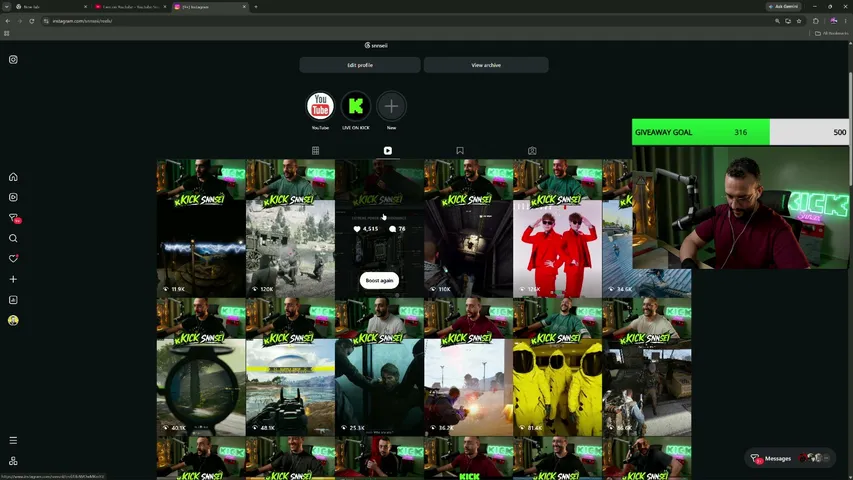
Task: Switch to the Posts grid tab
Action: click(x=316, y=151)
